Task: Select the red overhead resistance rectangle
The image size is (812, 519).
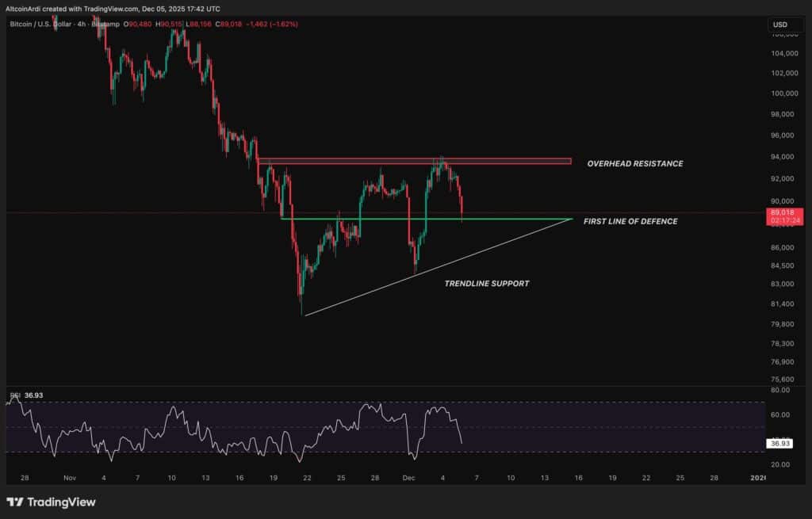Action: coord(415,161)
